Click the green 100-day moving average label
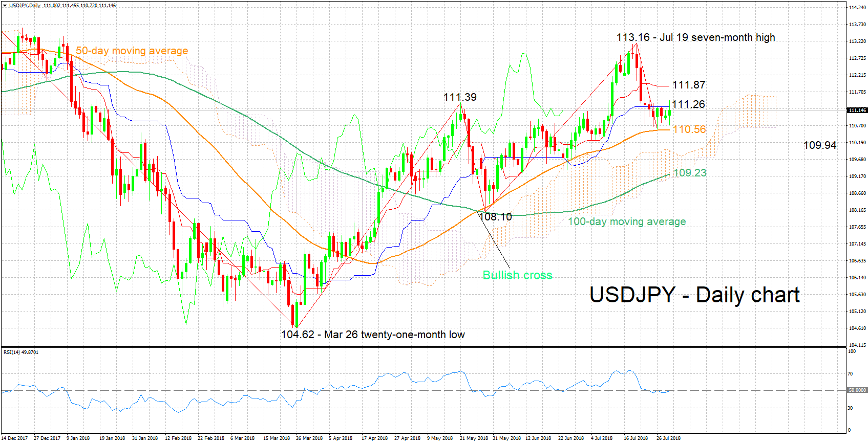This screenshot has height=444, width=868. (627, 221)
